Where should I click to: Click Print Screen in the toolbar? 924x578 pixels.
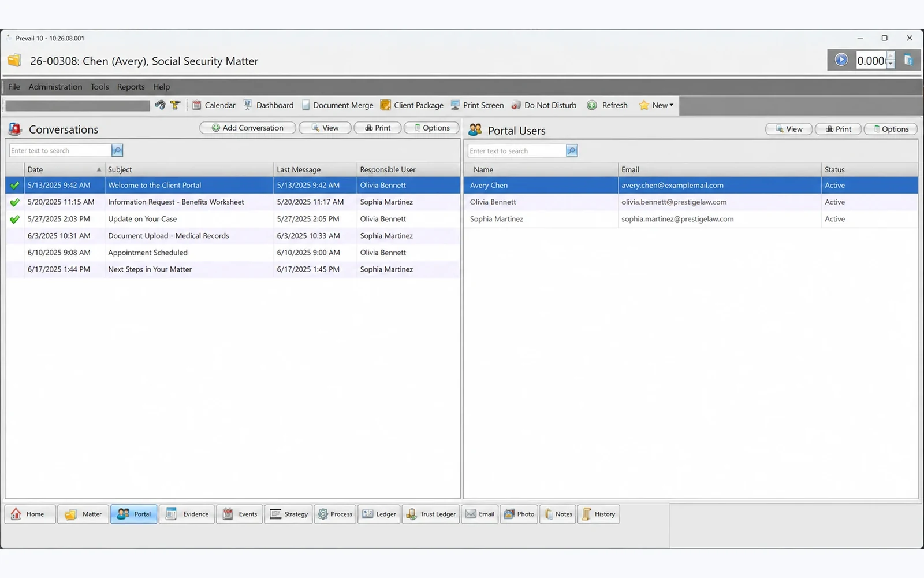coord(477,105)
